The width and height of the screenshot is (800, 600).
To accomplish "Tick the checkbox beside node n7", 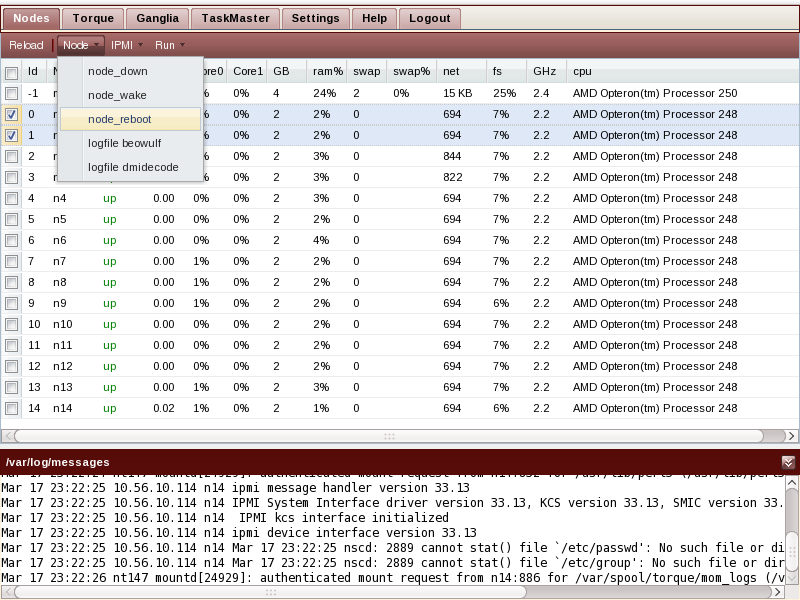I will click(x=11, y=262).
